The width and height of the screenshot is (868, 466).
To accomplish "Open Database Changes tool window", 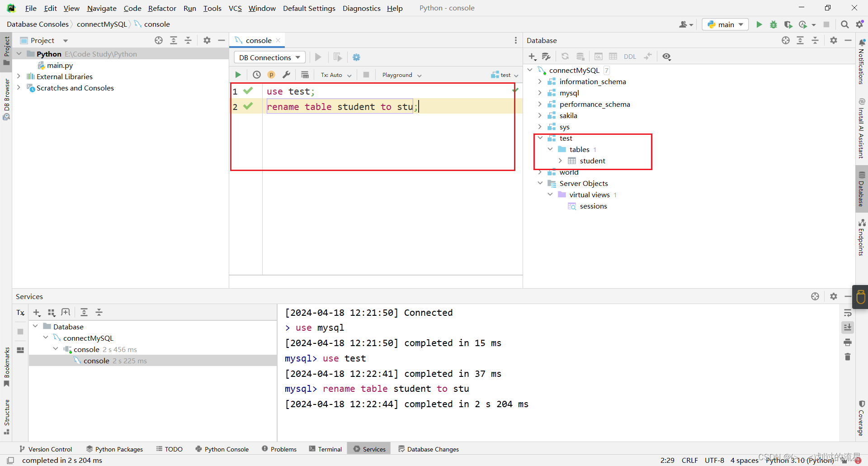I will [428, 449].
